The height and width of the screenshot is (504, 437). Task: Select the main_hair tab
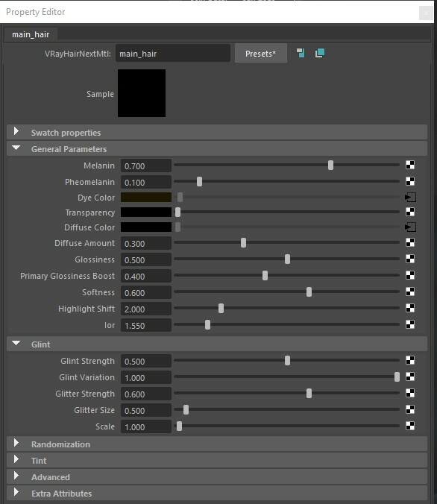click(31, 34)
